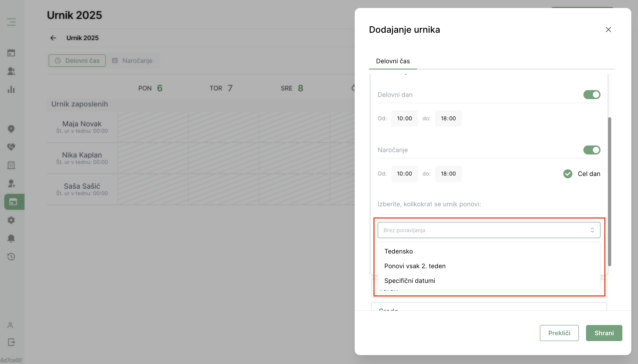Image resolution: width=638 pixels, height=364 pixels.
Task: Switch to the Naročanje tab
Action: [133, 61]
